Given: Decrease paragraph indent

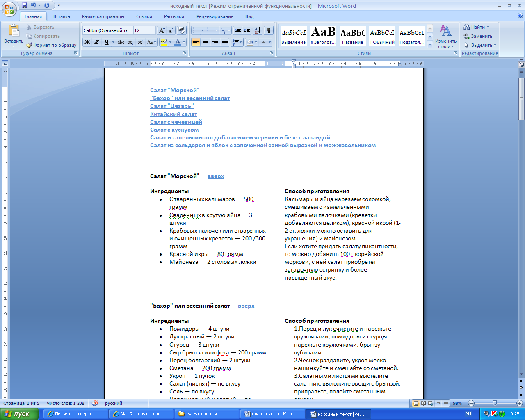Looking at the screenshot, I should (238, 30).
